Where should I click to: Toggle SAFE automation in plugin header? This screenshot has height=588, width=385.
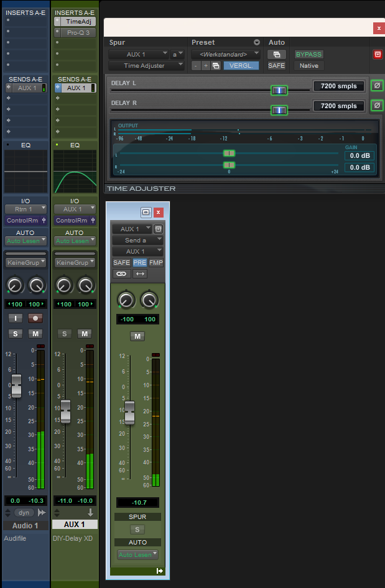tap(277, 66)
